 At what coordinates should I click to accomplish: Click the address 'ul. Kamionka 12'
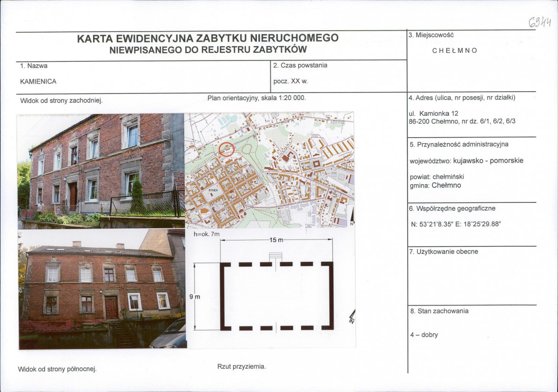[x=434, y=113]
